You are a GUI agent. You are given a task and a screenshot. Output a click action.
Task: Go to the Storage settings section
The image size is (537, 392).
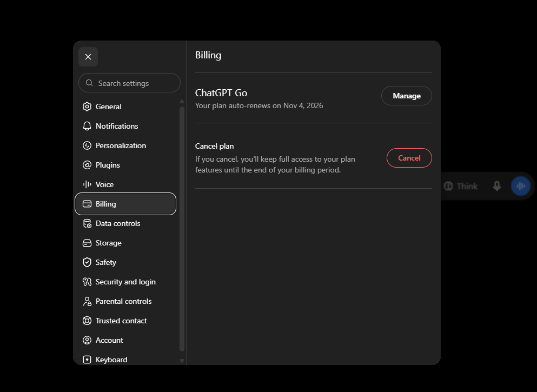pos(125,243)
